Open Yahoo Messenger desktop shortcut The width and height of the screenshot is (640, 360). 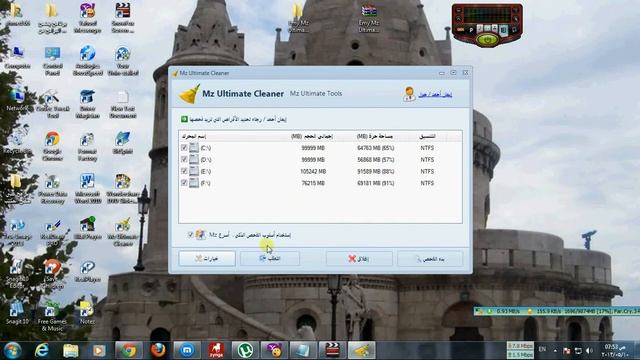[x=87, y=18]
